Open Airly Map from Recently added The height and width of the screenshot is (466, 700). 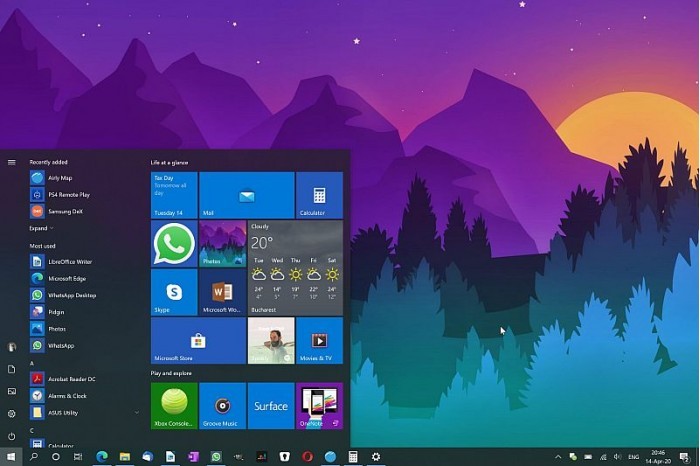[x=60, y=178]
